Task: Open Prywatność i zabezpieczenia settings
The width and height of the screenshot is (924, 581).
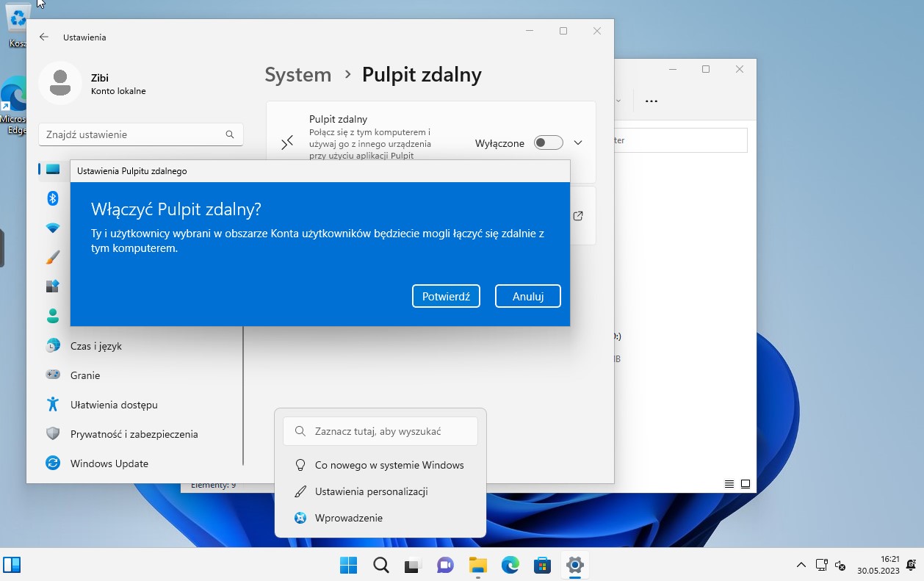Action: coord(134,434)
